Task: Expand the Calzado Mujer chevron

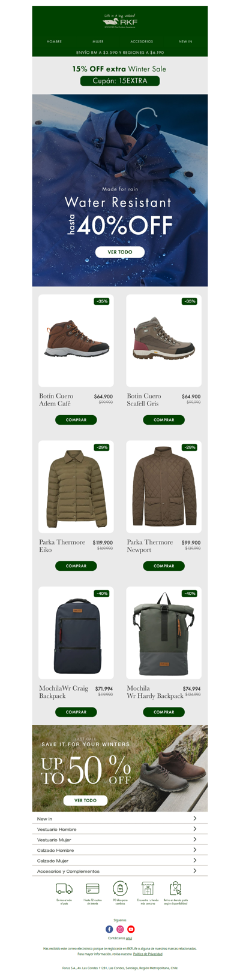Action: pyautogui.click(x=194, y=860)
